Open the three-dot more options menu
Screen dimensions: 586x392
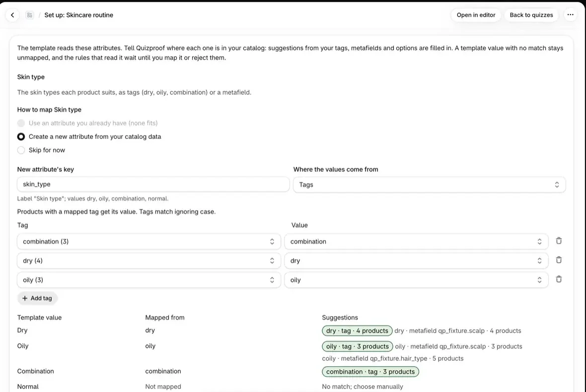pyautogui.click(x=570, y=15)
